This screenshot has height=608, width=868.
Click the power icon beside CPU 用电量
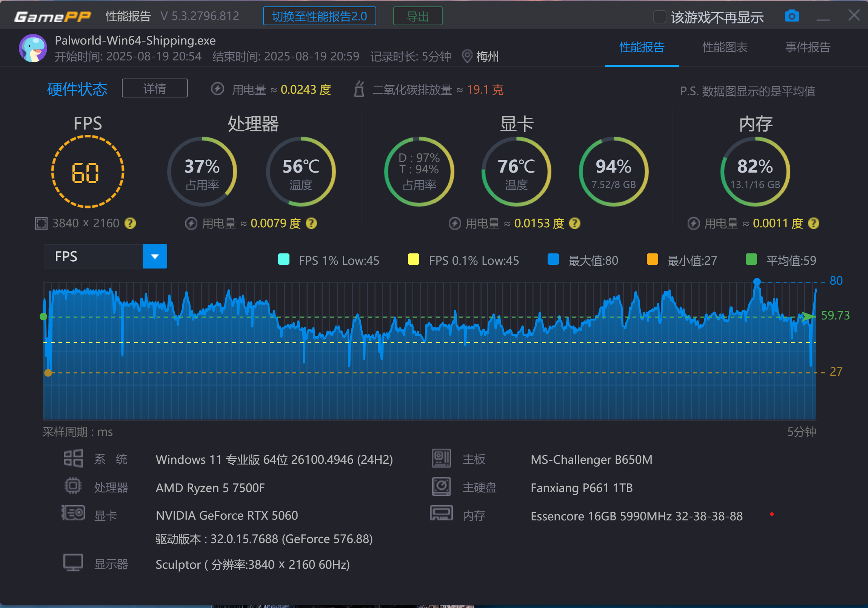[x=191, y=223]
